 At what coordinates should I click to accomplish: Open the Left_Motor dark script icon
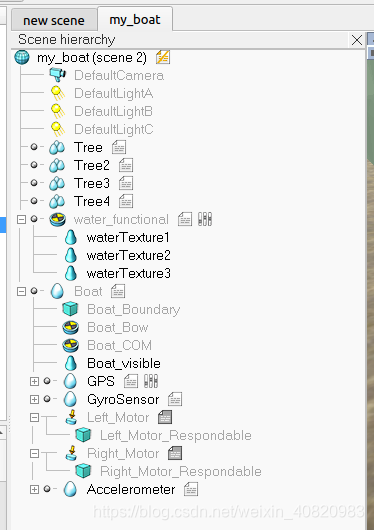coord(165,417)
